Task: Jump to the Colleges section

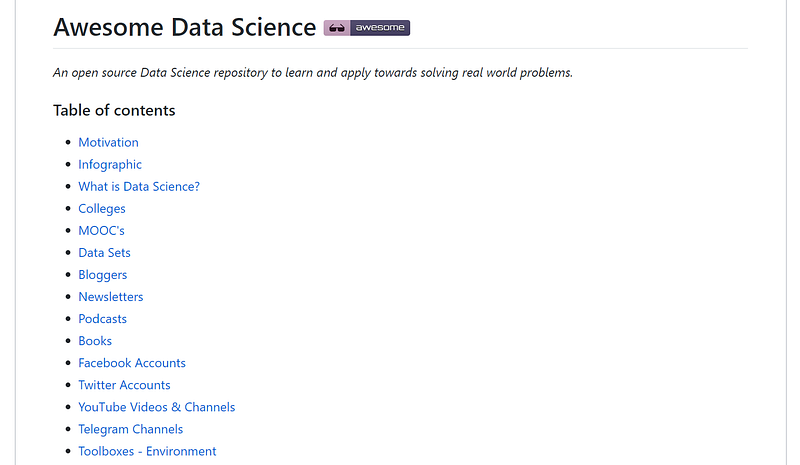Action: tap(102, 209)
